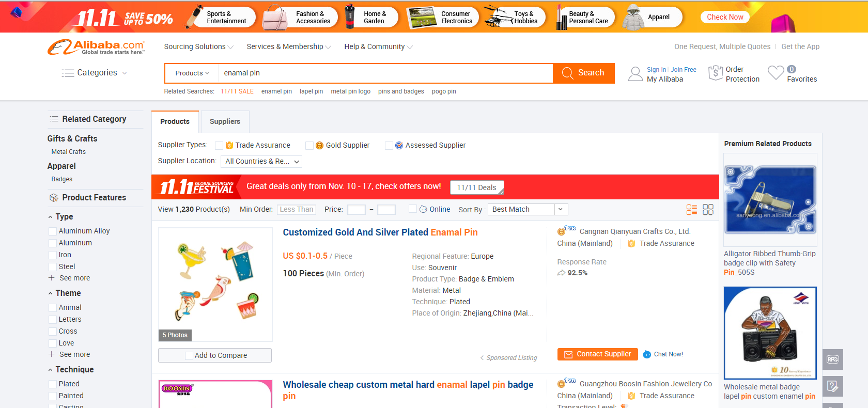
Task: Open the Products search type dropdown
Action: 192,73
